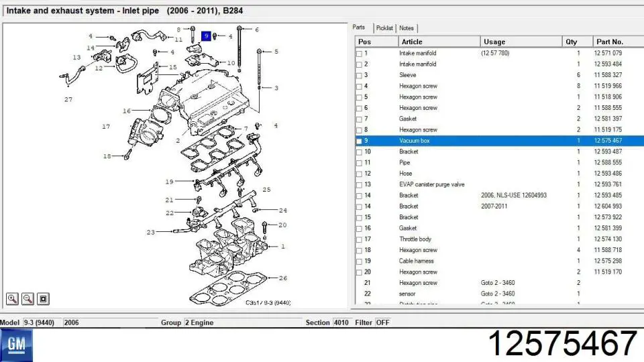644x362 pixels.
Task: Click part number 12 593 484
Action: pos(608,64)
